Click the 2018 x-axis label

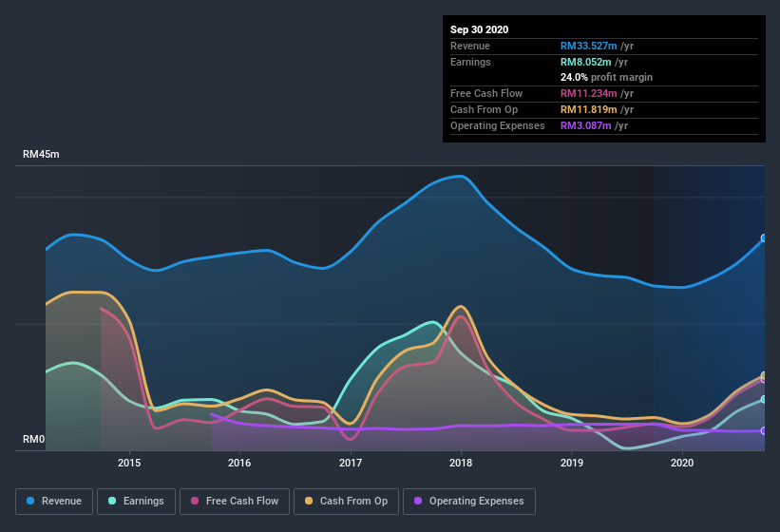coord(461,463)
